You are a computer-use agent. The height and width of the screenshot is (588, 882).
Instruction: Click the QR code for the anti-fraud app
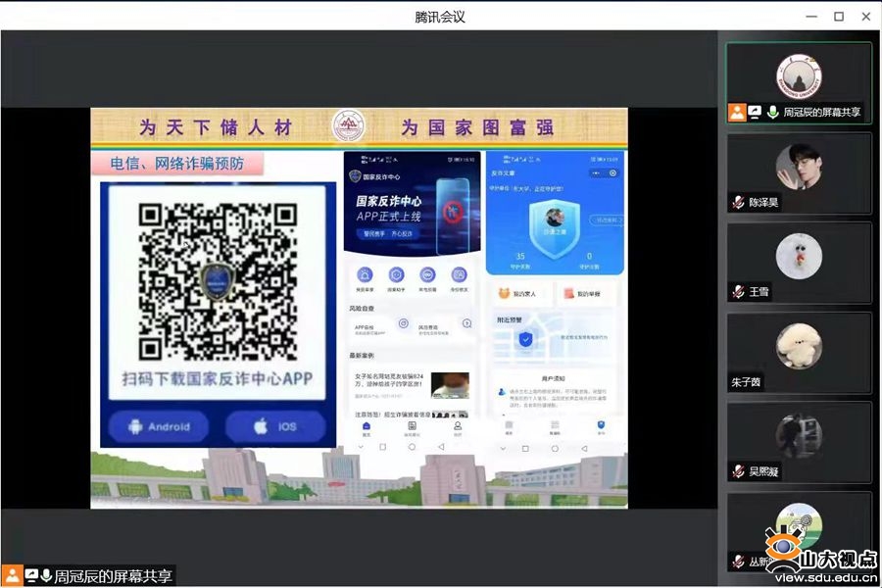pos(217,280)
